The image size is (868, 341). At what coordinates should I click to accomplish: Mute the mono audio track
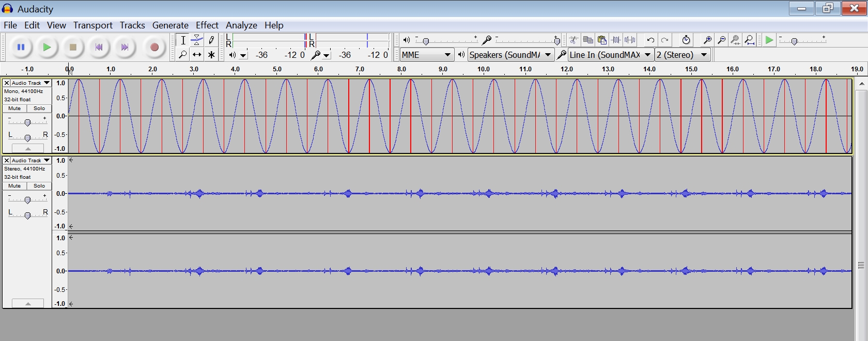click(x=14, y=109)
